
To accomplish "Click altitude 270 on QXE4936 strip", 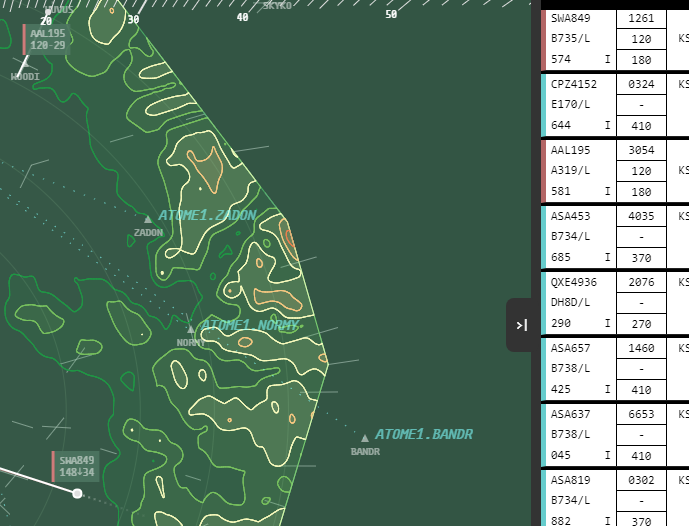I will coord(641,324).
